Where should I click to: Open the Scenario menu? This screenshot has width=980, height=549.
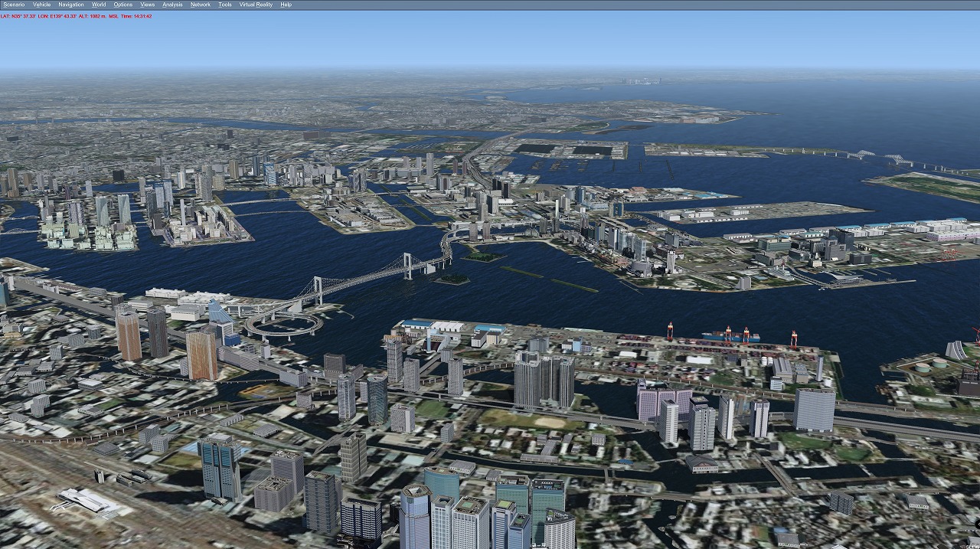click(x=14, y=5)
